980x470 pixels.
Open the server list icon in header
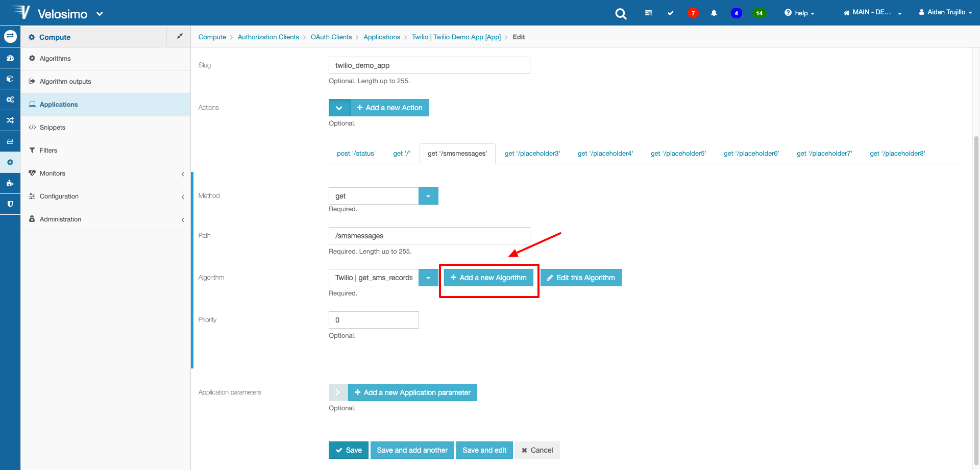point(648,13)
